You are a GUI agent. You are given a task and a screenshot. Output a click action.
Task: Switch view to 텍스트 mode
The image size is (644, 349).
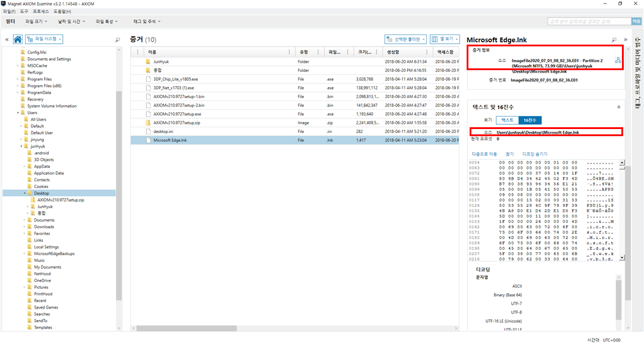pos(507,120)
